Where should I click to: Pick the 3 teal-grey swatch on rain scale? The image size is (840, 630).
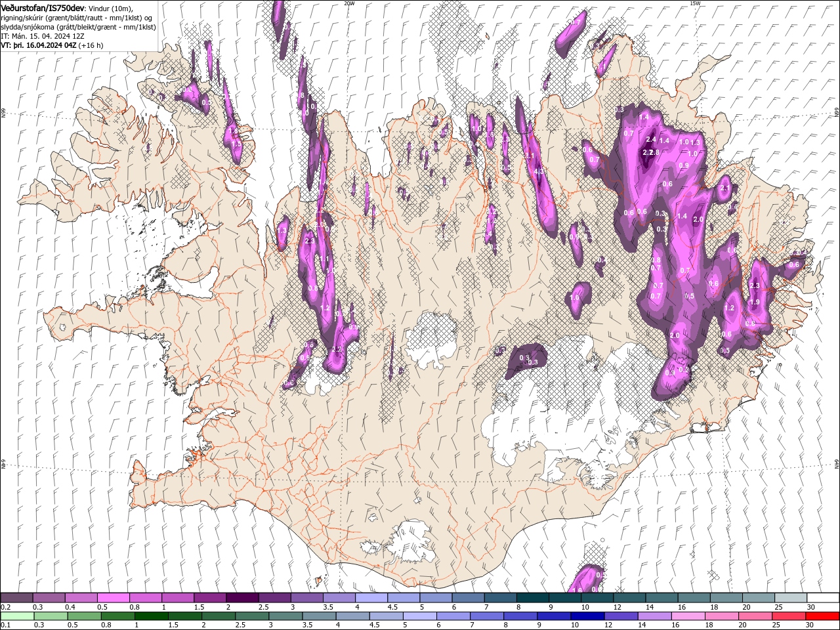pyautogui.click(x=285, y=616)
